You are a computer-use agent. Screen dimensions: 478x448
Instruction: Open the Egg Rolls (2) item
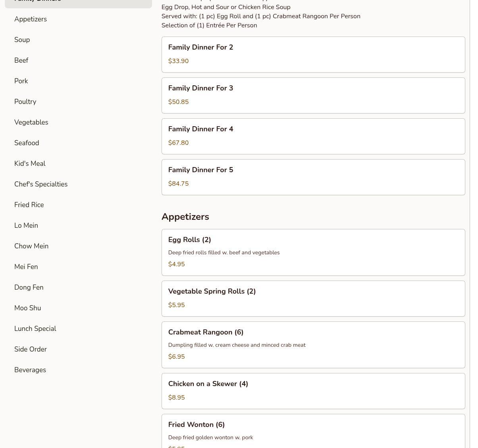(x=313, y=252)
